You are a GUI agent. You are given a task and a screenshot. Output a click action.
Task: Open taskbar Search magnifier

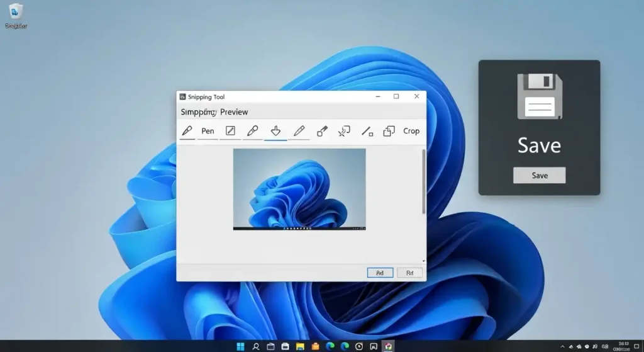pyautogui.click(x=255, y=347)
